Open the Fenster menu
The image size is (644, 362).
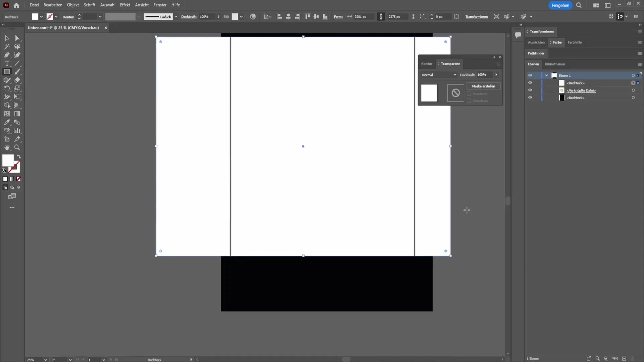pos(160,5)
